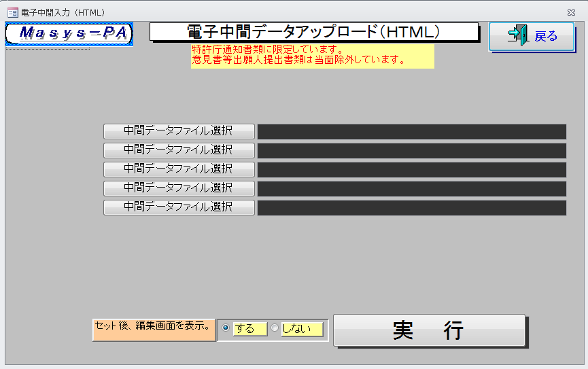Select the する radio button

(x=226, y=328)
